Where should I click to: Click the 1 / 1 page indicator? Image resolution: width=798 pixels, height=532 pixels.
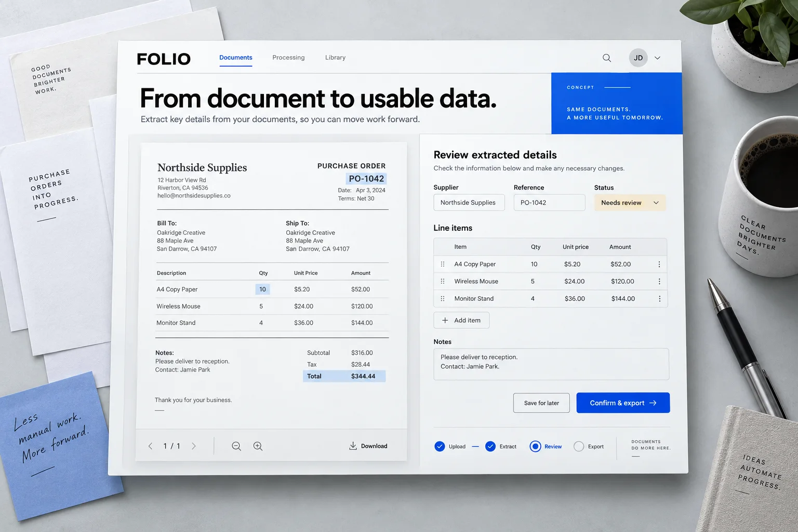point(171,446)
